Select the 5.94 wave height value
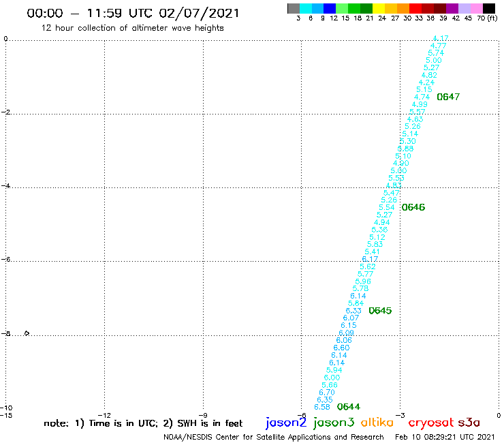The image size is (504, 443). click(x=334, y=370)
